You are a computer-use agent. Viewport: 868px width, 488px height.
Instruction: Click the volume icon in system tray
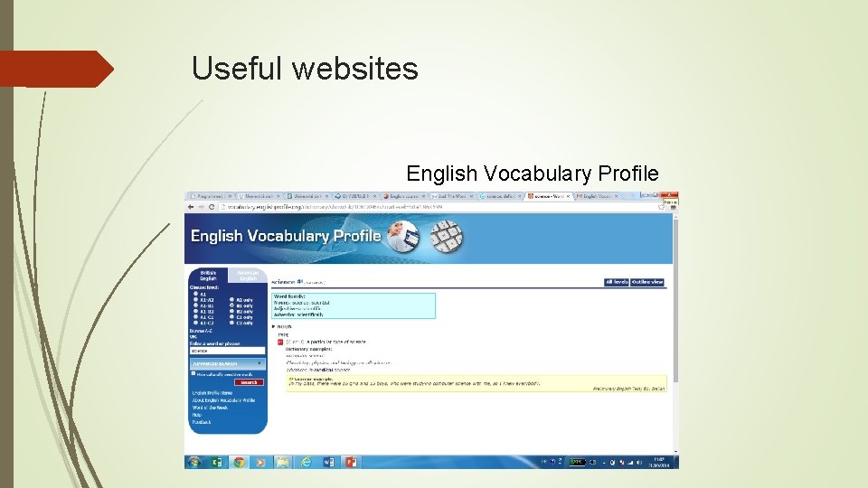639,462
